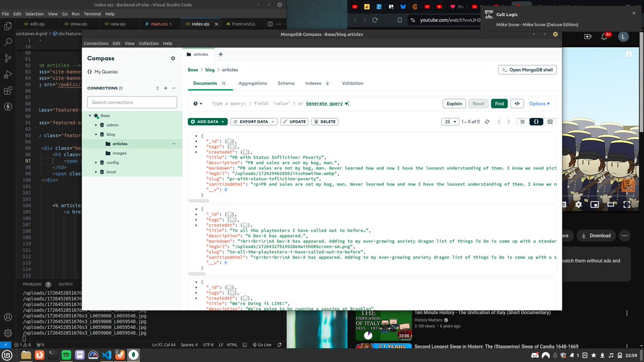Screen dimensions: 644x362
Task: Open articles collection more options ellipsis
Action: point(173,144)
